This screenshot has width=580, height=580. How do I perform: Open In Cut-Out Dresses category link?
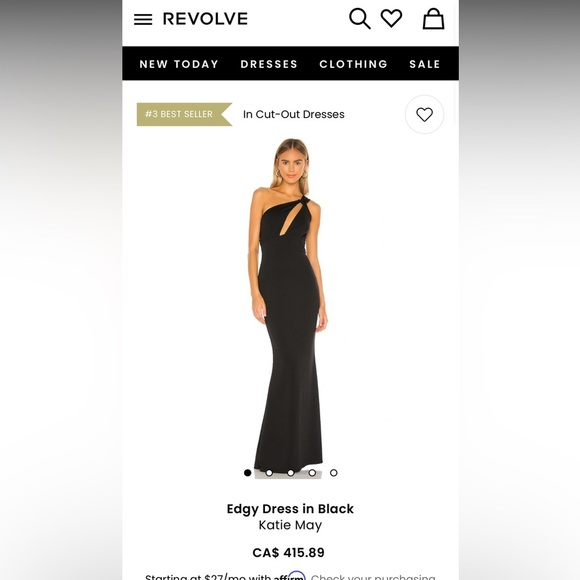click(294, 114)
